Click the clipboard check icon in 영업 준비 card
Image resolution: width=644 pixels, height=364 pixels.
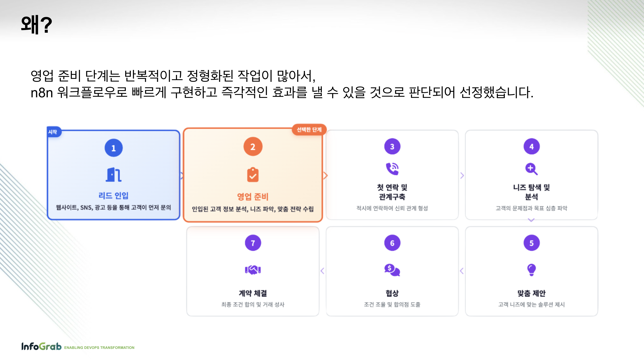pyautogui.click(x=253, y=175)
